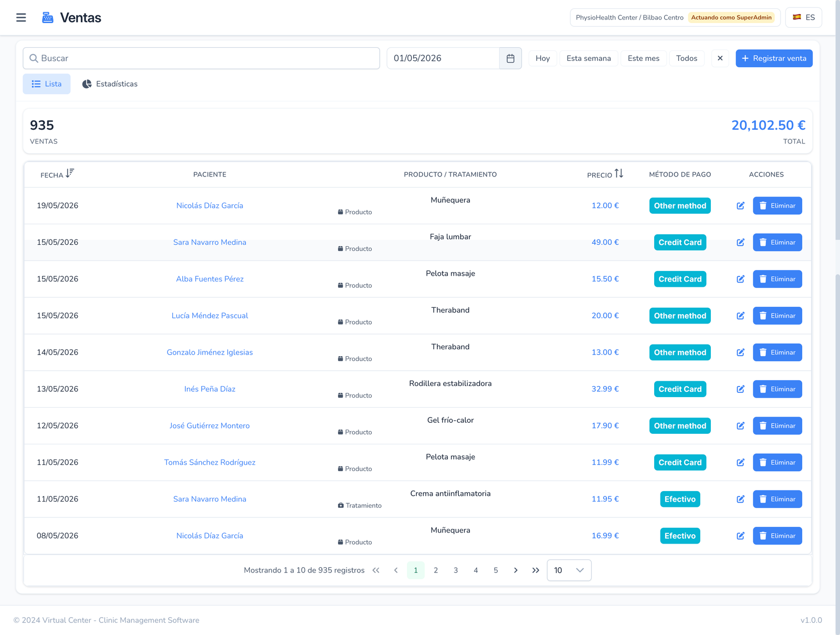Delete the 11.99 € Pelota masaje sale

777,463
